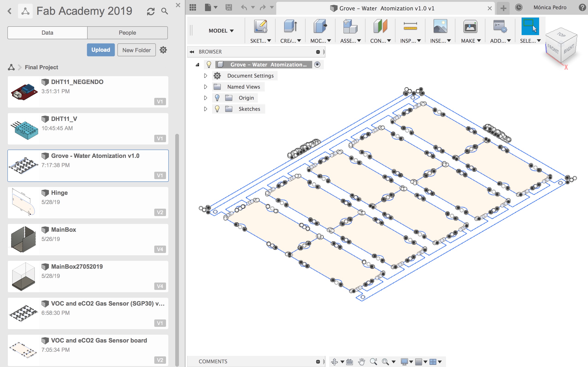The height and width of the screenshot is (367, 588).
Task: Collapse the BROWSER panel arrows
Action: click(192, 52)
